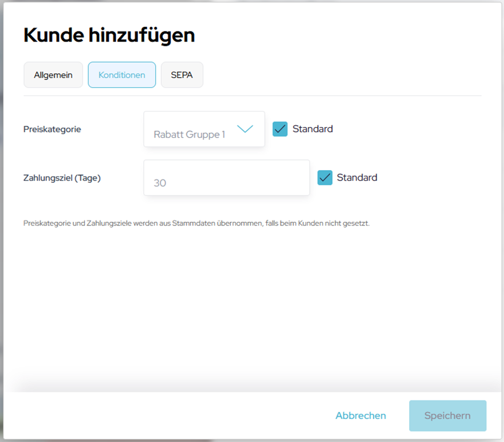Screen dimensions: 504x442
Task: Click the Abbrechen link
Action: [x=361, y=416]
